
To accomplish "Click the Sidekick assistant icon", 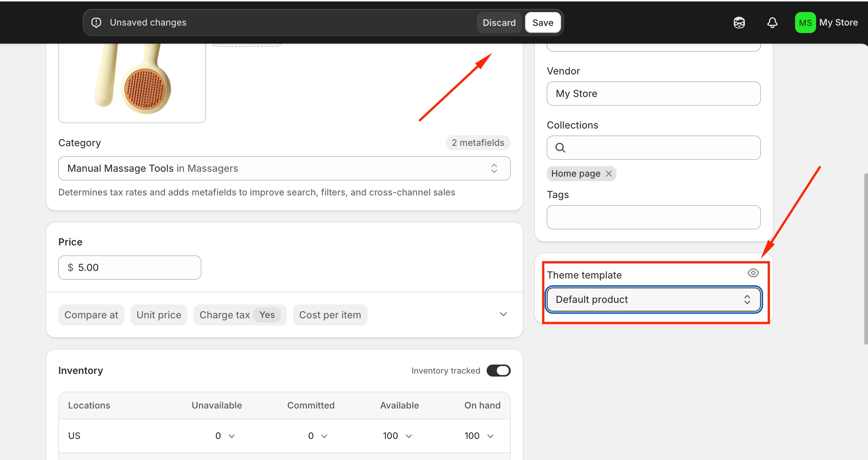I will (x=739, y=23).
